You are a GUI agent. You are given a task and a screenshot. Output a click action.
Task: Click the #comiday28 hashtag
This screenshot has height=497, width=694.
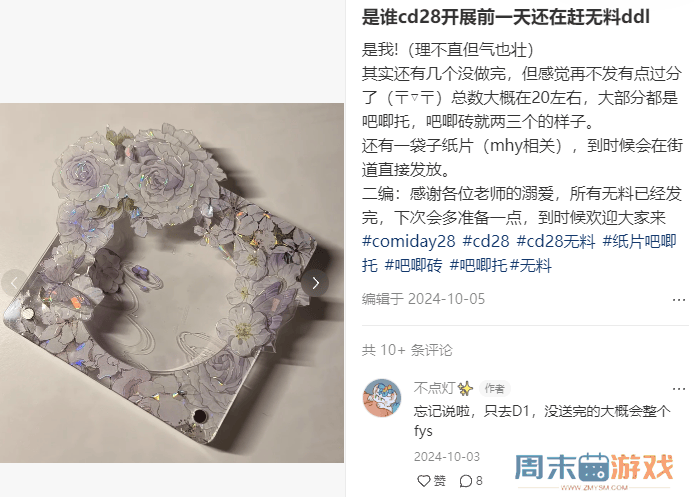[409, 241]
